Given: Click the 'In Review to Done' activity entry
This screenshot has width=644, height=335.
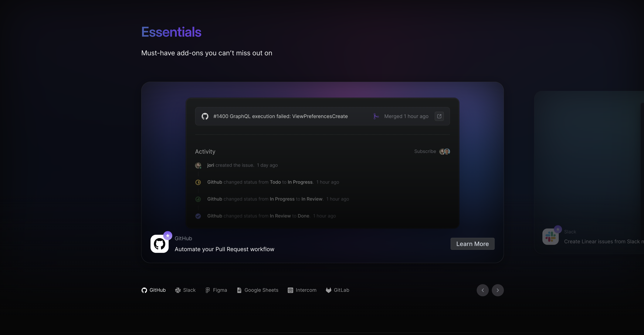Looking at the screenshot, I should 272,216.
